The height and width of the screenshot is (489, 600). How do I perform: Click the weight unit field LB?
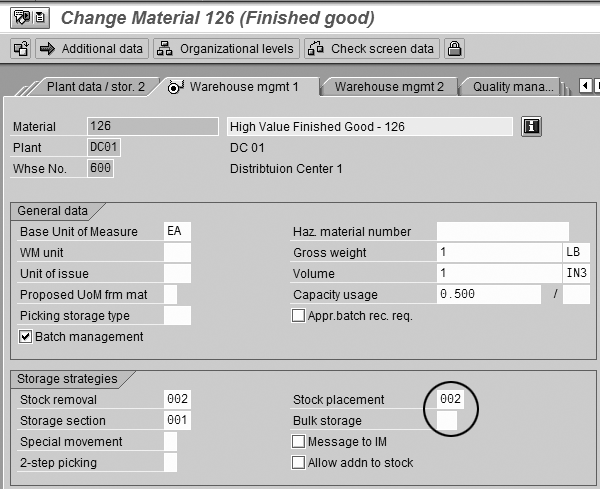[x=576, y=253]
